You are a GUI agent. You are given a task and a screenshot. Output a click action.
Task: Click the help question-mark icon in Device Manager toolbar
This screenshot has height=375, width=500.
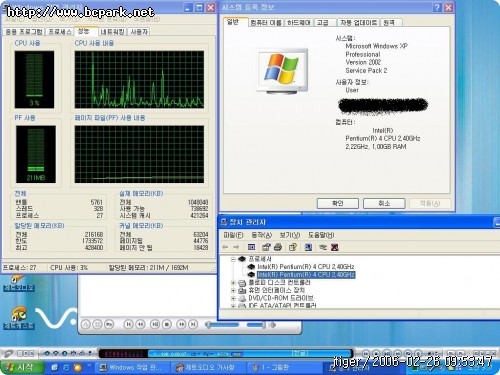point(293,247)
